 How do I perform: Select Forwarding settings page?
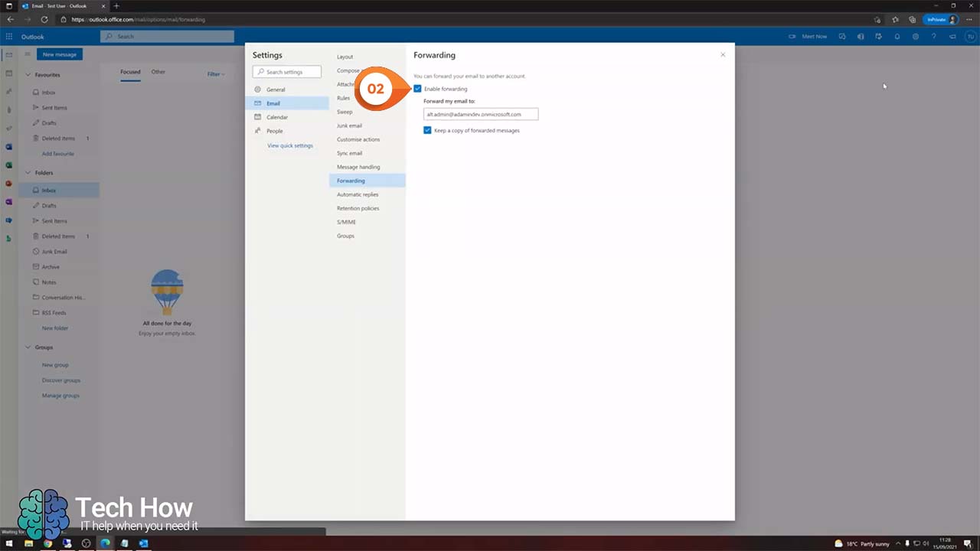(367, 181)
